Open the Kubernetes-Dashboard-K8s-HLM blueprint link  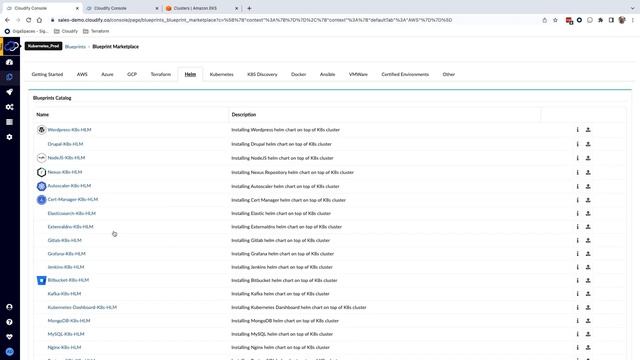pyautogui.click(x=82, y=307)
